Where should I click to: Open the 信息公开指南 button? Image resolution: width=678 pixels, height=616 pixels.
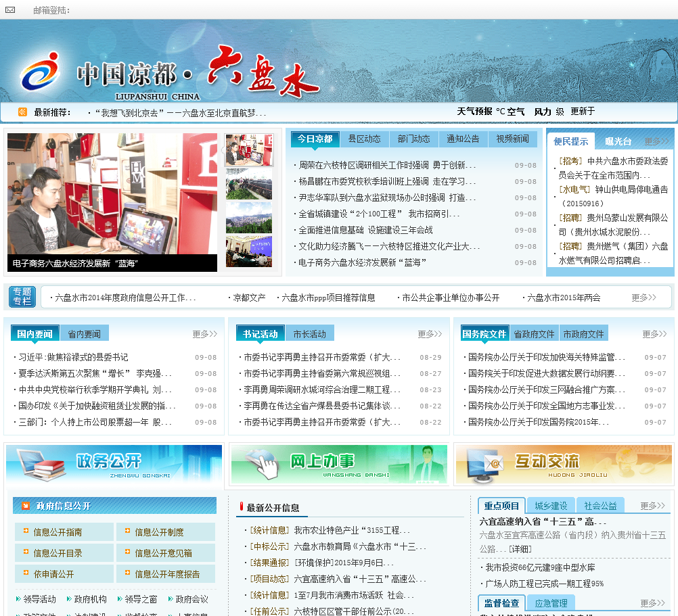64,531
